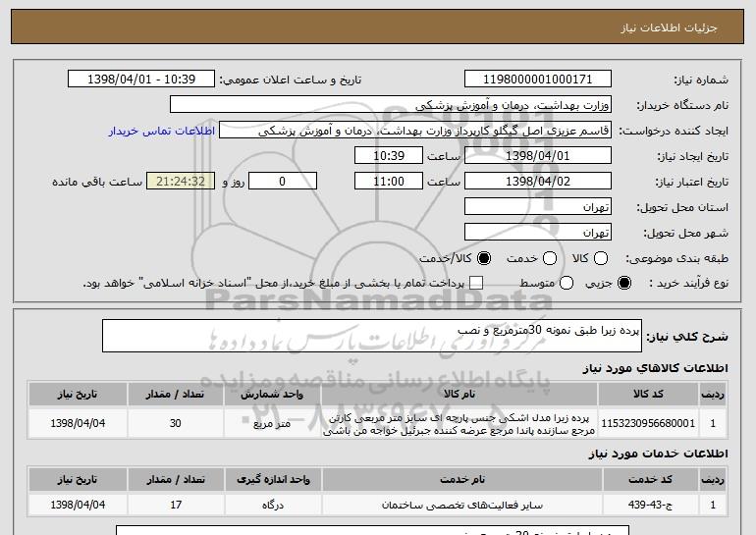Click the goods code cell 115323095668​0001
The image size is (756, 535).
pyautogui.click(x=648, y=424)
